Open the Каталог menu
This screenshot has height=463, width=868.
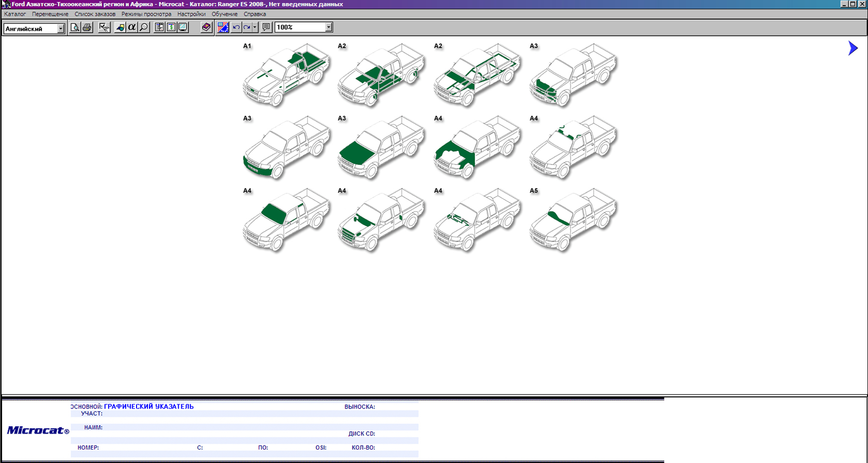coord(15,14)
